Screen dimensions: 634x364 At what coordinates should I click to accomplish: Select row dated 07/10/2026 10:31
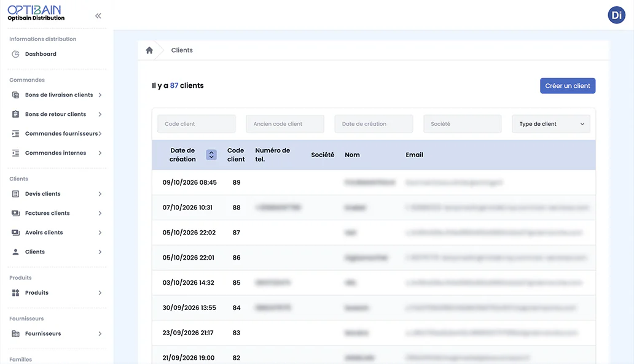[x=374, y=207]
